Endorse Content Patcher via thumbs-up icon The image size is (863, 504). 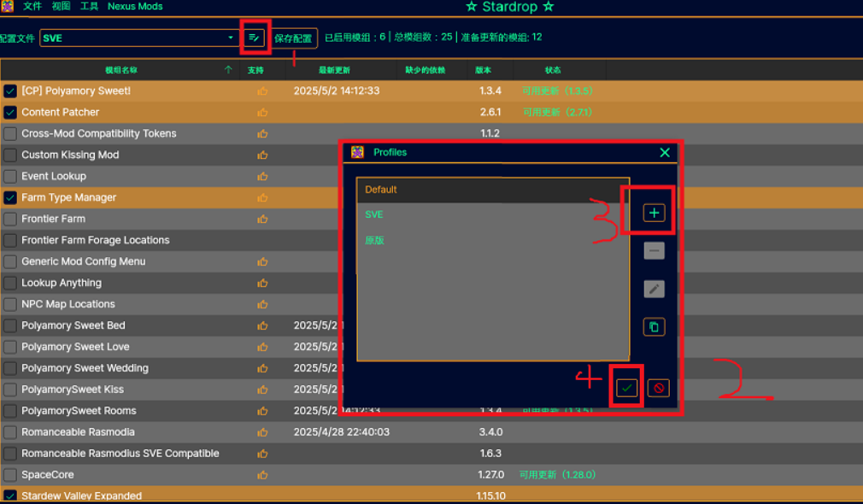(x=262, y=112)
